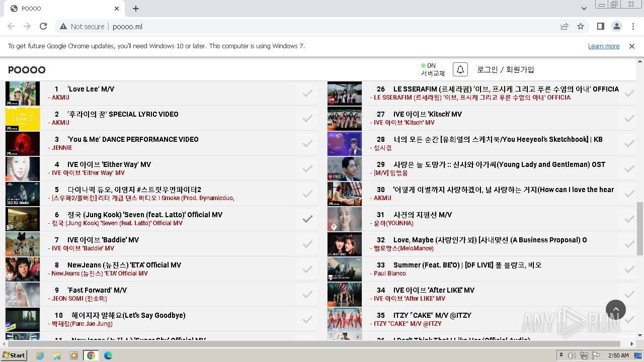The width and height of the screenshot is (644, 362).
Task: Click the browser forward arrow
Action: click(x=27, y=26)
